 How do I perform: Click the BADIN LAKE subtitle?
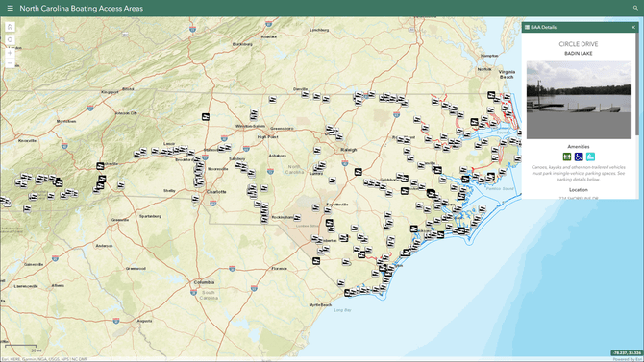(x=579, y=54)
